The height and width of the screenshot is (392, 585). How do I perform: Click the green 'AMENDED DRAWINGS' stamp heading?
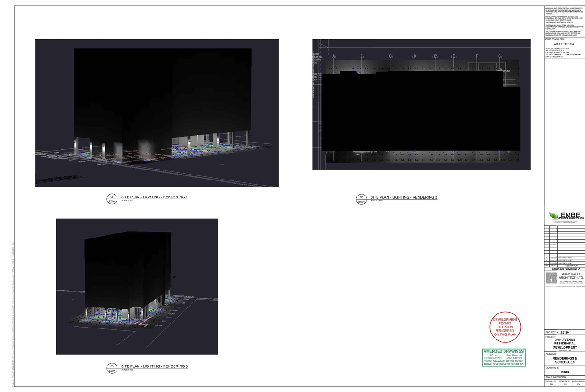click(504, 351)
